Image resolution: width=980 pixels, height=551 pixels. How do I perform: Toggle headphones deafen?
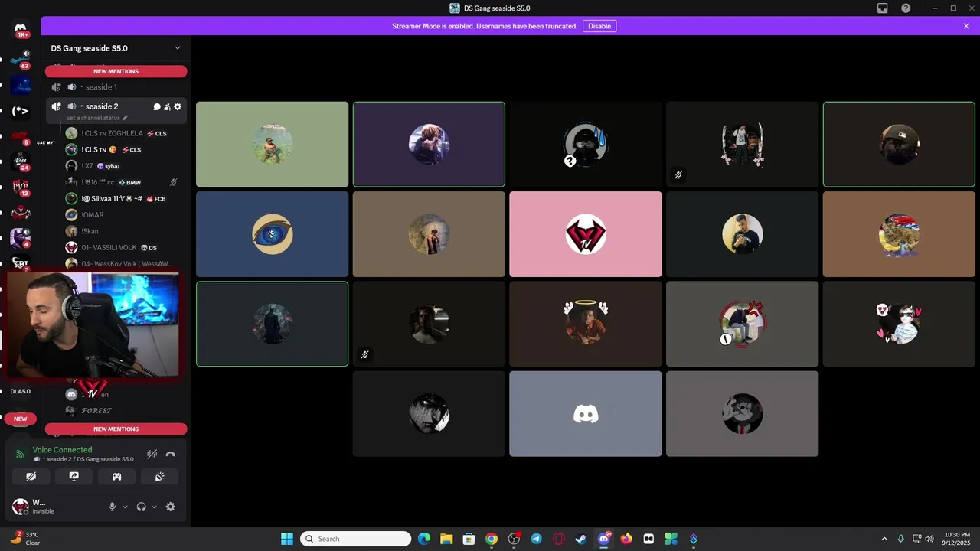[141, 507]
